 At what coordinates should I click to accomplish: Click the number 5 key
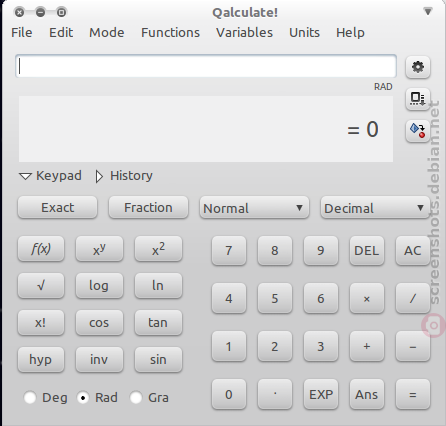pyautogui.click(x=275, y=299)
